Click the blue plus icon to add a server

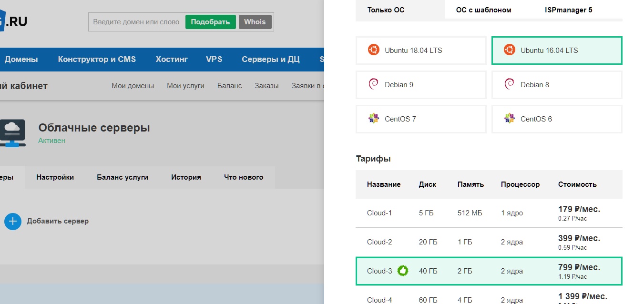[13, 221]
